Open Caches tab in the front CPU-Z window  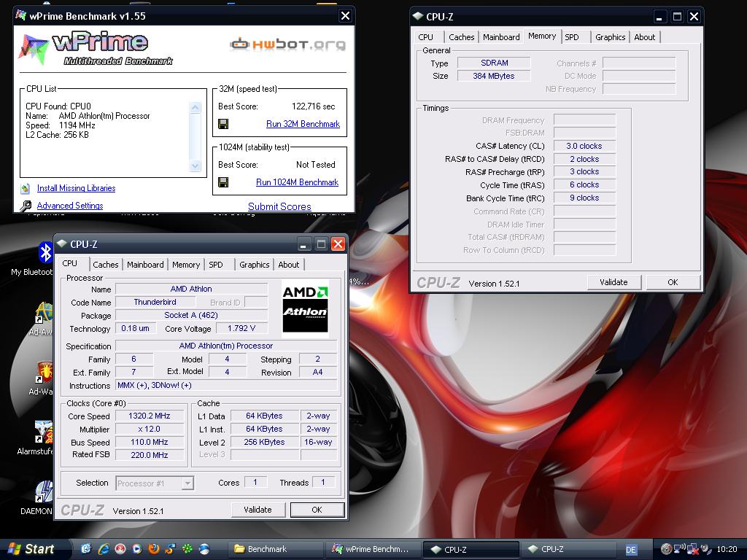[105, 265]
